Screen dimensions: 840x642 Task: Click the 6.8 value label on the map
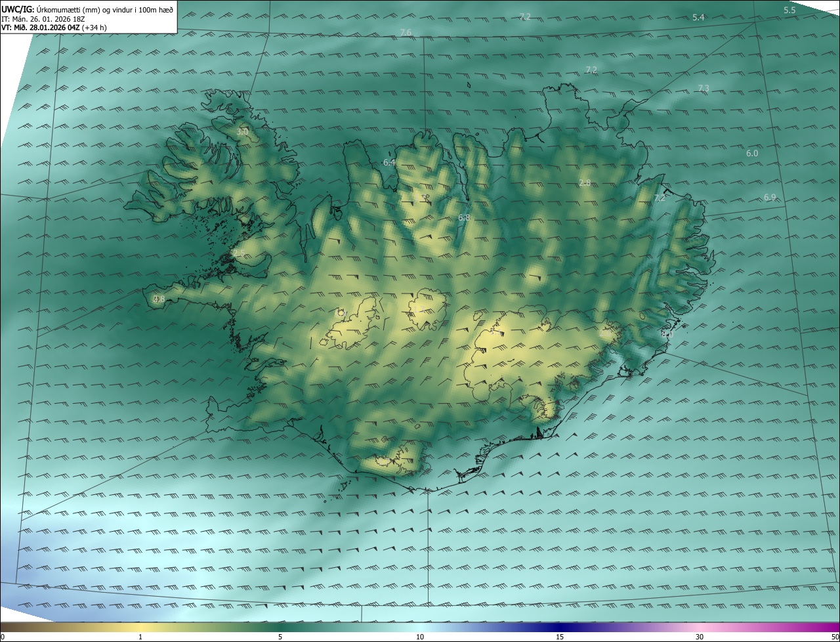coord(464,217)
